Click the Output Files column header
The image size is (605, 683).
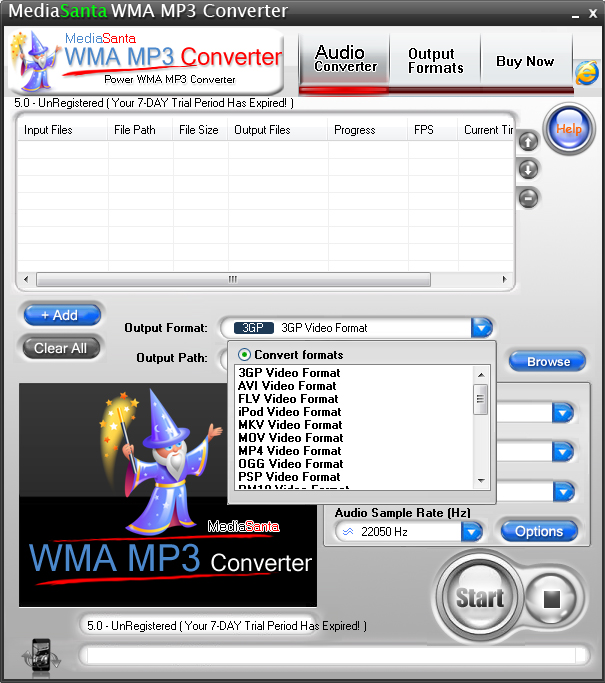277,130
